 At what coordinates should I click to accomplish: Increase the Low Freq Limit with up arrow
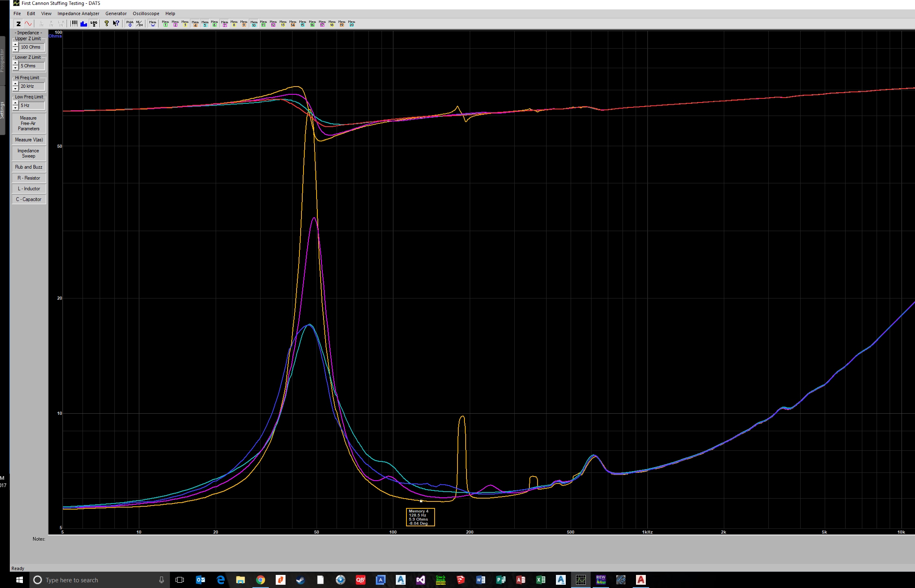pos(16,103)
